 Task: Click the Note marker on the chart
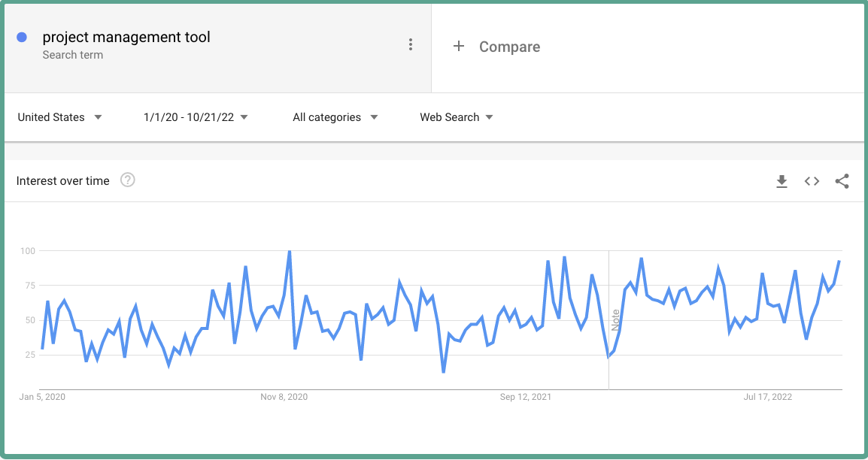[615, 321]
